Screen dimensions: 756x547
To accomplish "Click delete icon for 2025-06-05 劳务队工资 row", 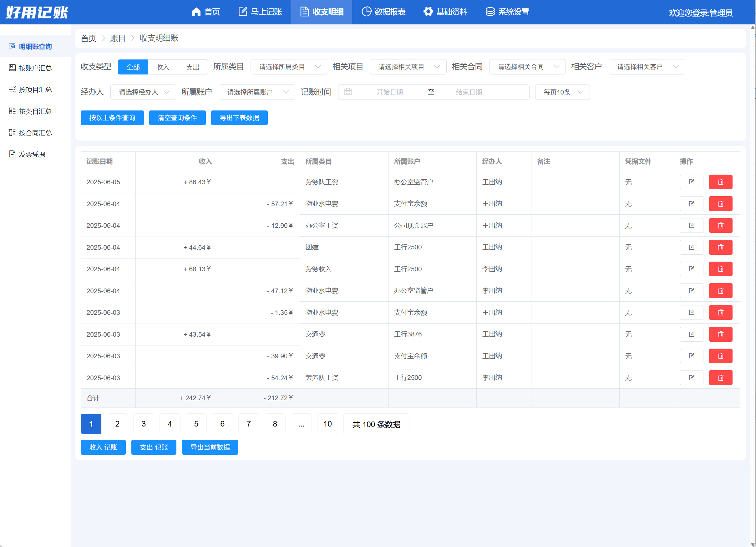I will pos(720,182).
